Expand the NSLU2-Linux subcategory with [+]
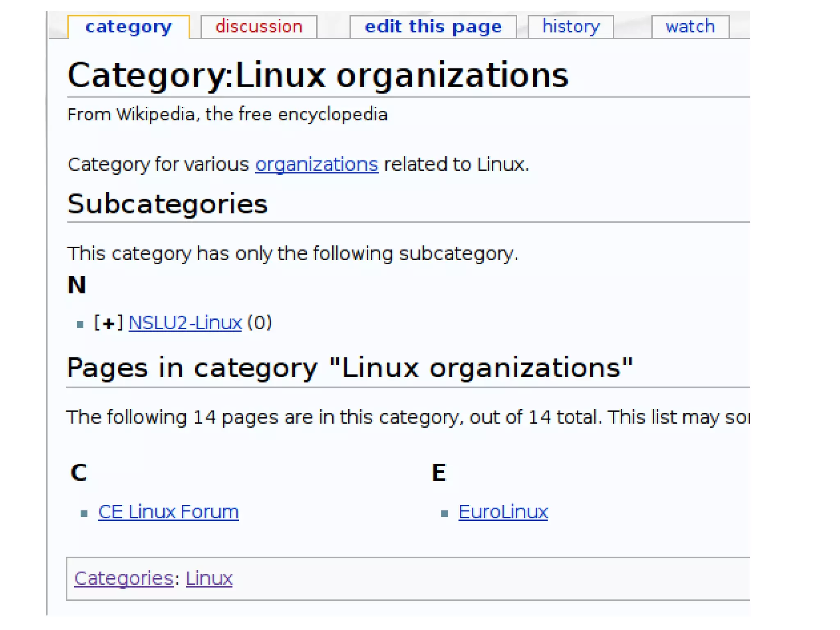The height and width of the screenshot is (630, 840). click(x=108, y=323)
